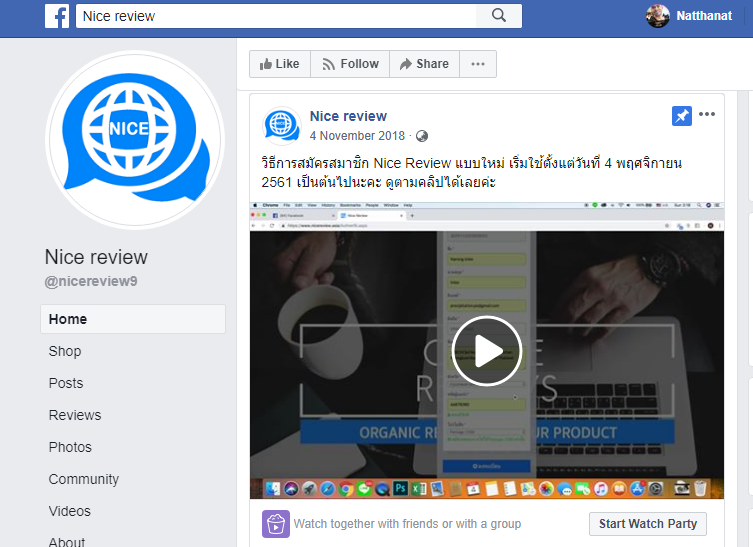Open the About section
The height and width of the screenshot is (547, 753).
tap(67, 541)
